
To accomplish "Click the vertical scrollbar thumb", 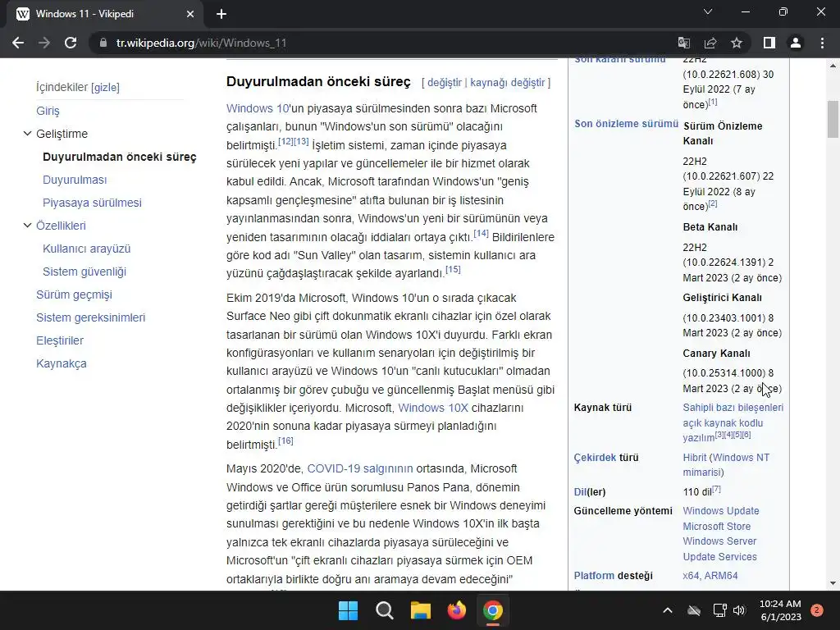I will coord(833,119).
